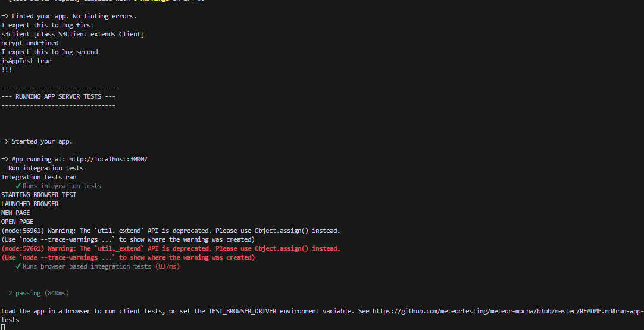
Task: Click the 'OPEN PAGE' log line
Action: point(17,222)
